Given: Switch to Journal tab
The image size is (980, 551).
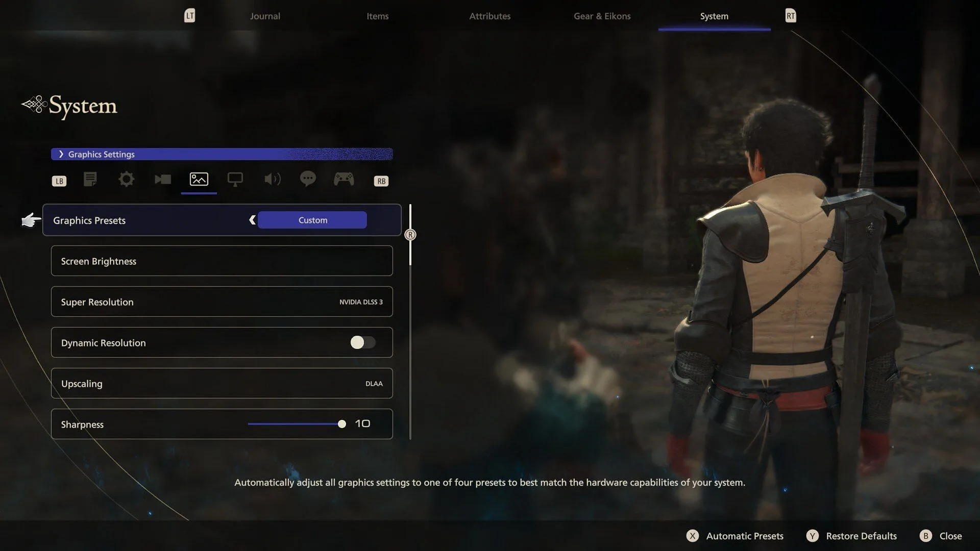Looking at the screenshot, I should point(264,15).
